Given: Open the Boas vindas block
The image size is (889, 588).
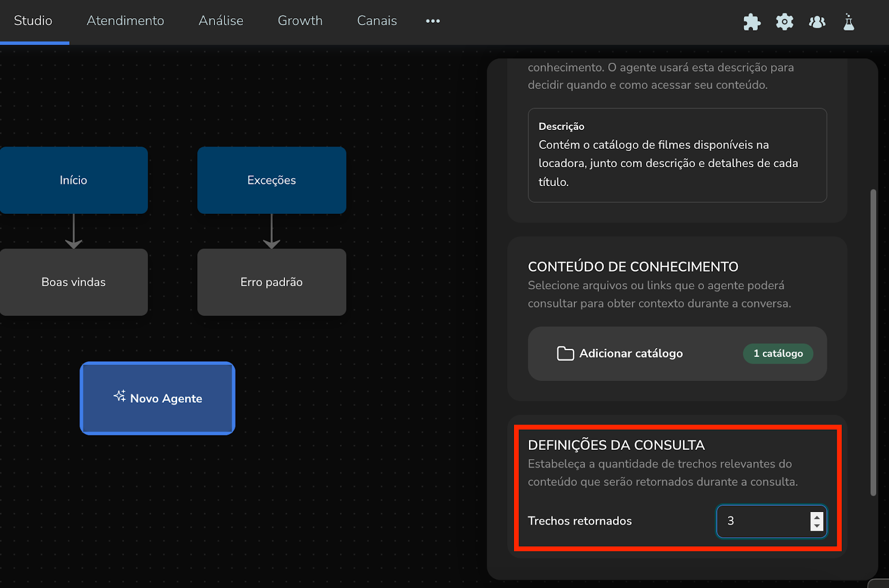Looking at the screenshot, I should pyautogui.click(x=73, y=282).
